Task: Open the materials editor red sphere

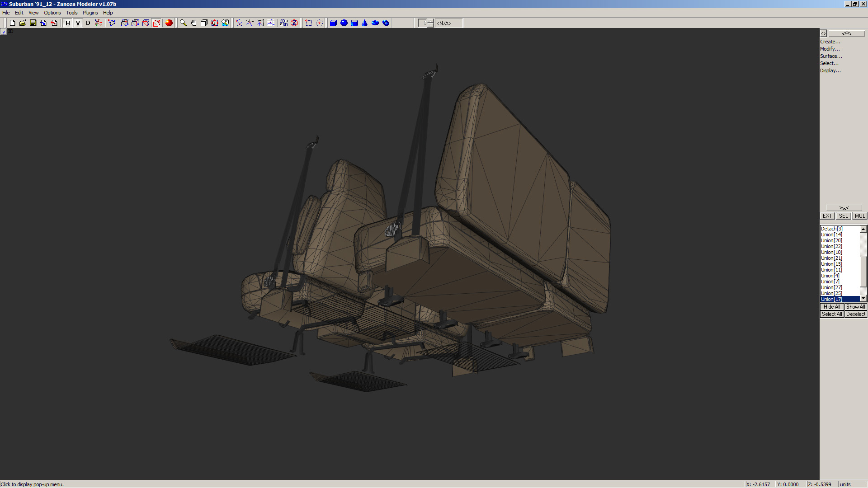Action: click(x=169, y=23)
